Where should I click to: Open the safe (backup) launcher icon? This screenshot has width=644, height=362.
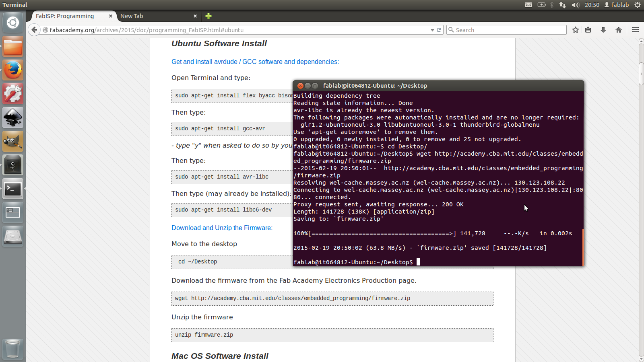[13, 165]
